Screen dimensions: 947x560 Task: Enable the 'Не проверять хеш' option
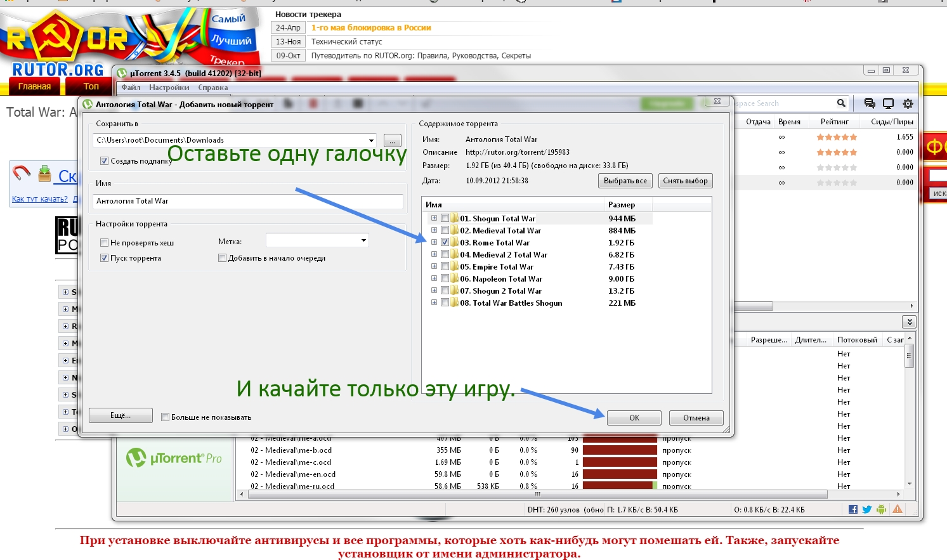pos(104,242)
